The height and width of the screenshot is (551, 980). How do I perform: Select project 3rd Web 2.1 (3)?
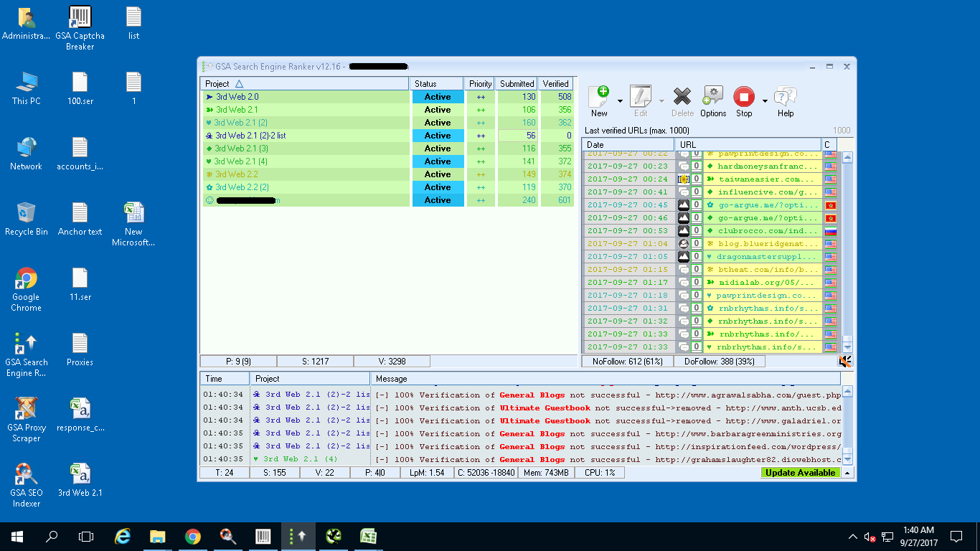(241, 149)
